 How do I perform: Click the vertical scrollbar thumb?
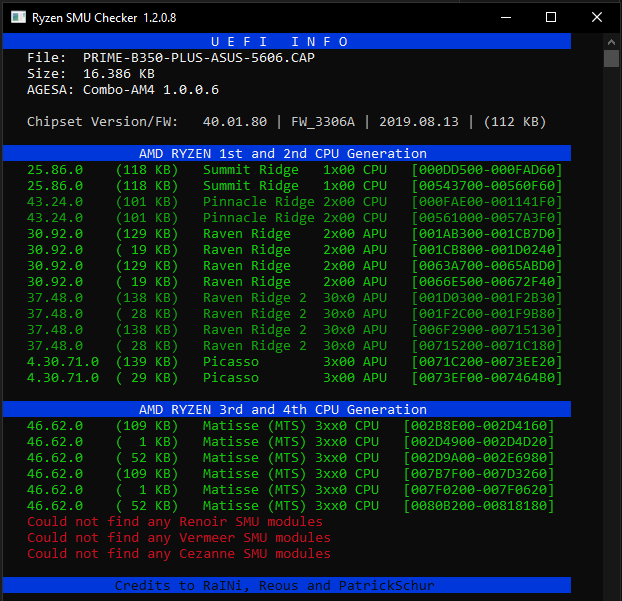[611, 59]
